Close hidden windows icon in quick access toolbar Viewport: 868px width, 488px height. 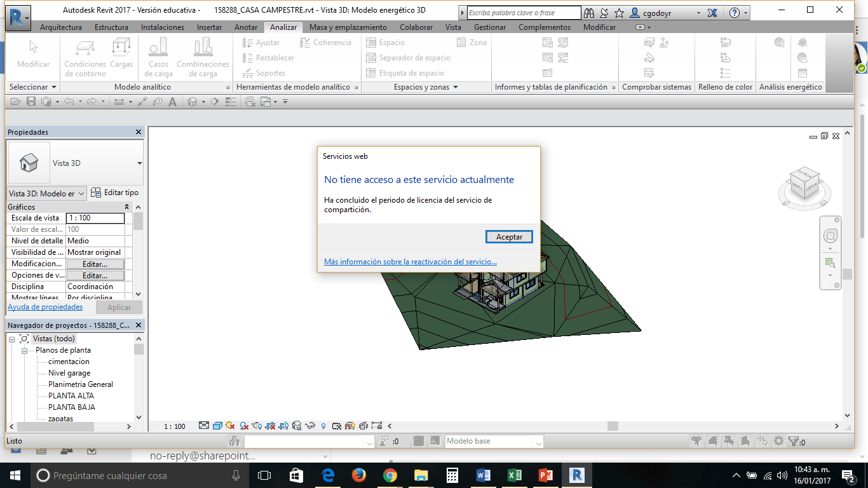pos(250,102)
